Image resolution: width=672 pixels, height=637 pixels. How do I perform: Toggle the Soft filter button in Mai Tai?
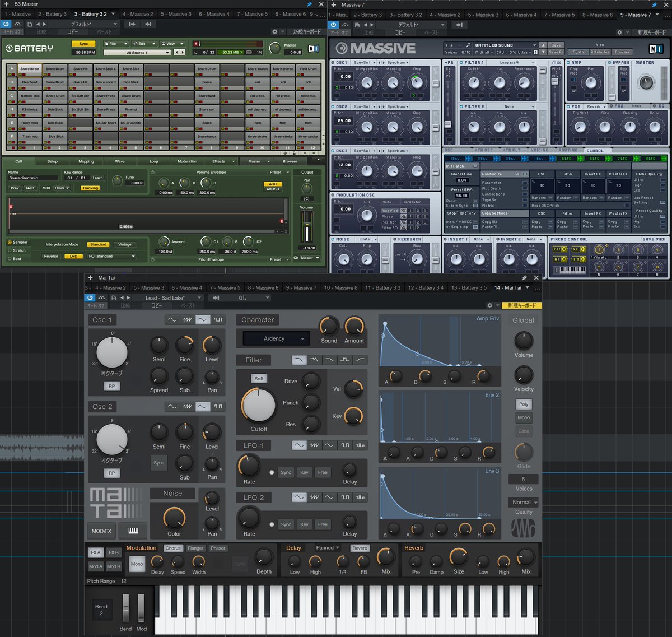[x=259, y=379]
